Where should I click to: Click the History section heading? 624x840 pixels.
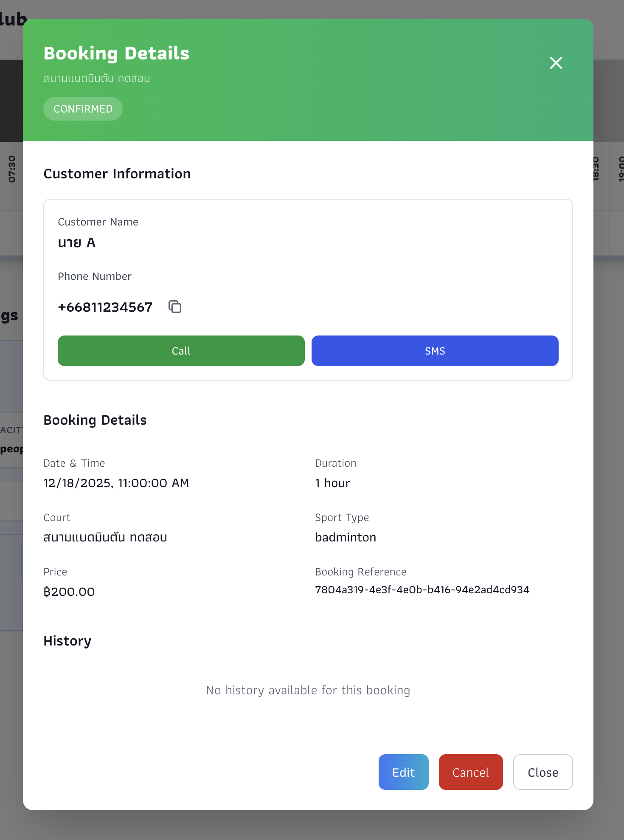[x=67, y=641]
